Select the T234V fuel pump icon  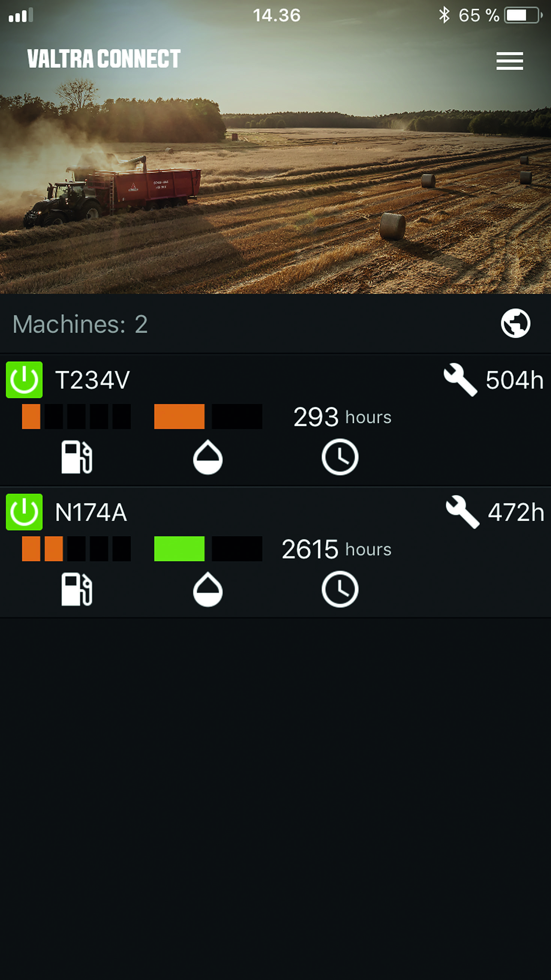pos(77,457)
